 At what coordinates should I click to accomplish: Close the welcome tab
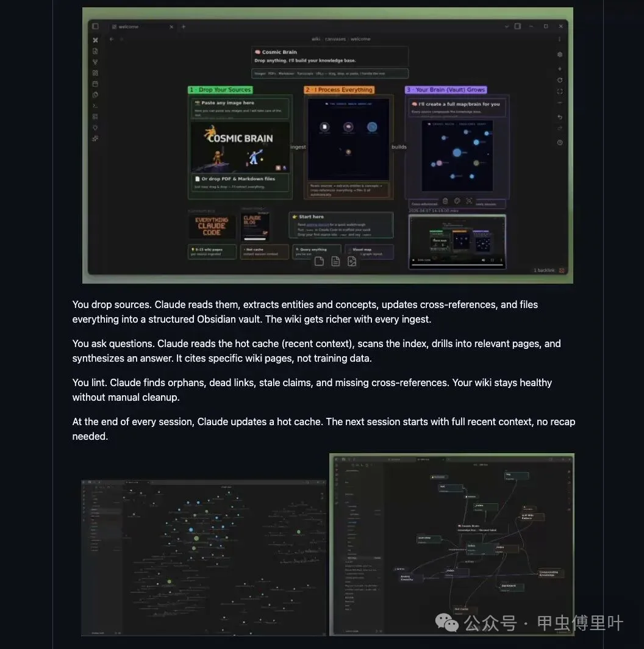click(x=171, y=27)
